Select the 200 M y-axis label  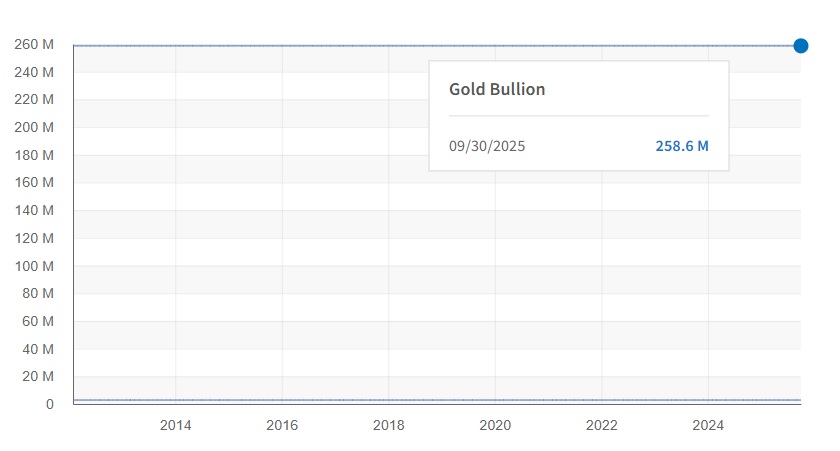[34, 128]
